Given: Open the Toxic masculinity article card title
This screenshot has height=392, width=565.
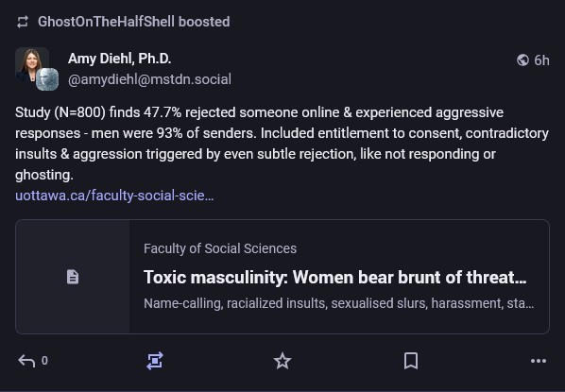Looking at the screenshot, I should click(x=335, y=277).
